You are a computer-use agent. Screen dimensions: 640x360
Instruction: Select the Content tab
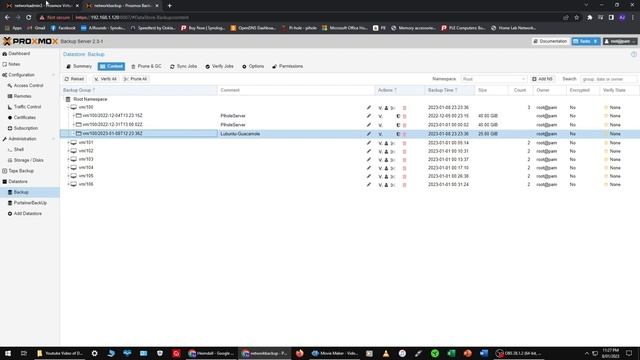click(111, 66)
